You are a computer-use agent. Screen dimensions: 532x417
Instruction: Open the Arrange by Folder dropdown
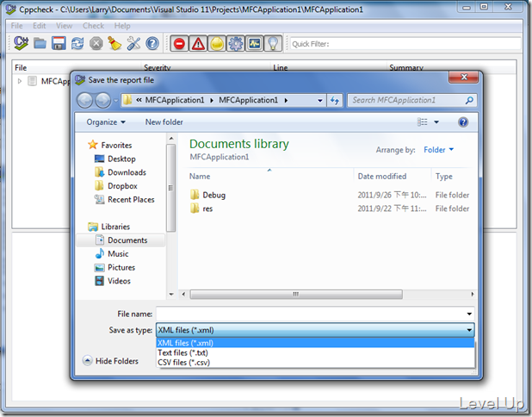click(439, 150)
